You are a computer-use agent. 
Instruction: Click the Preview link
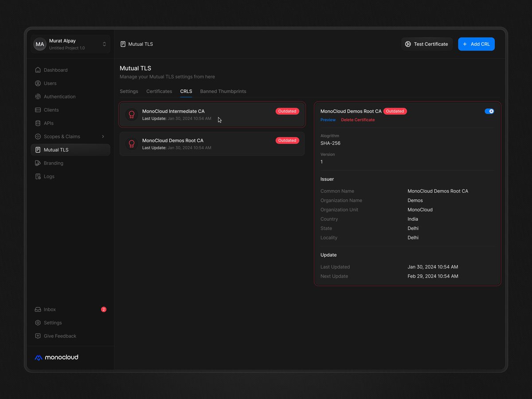(x=328, y=120)
